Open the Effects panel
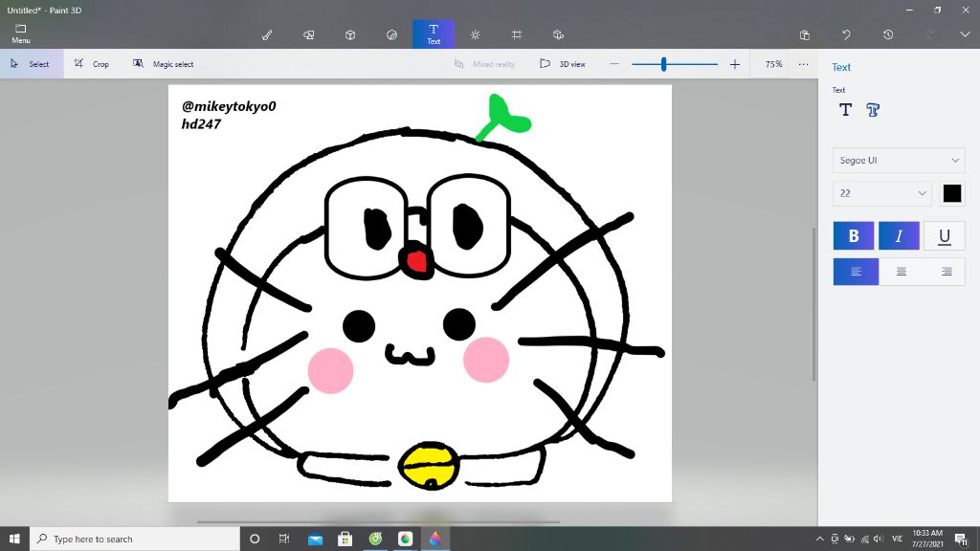 coord(476,34)
